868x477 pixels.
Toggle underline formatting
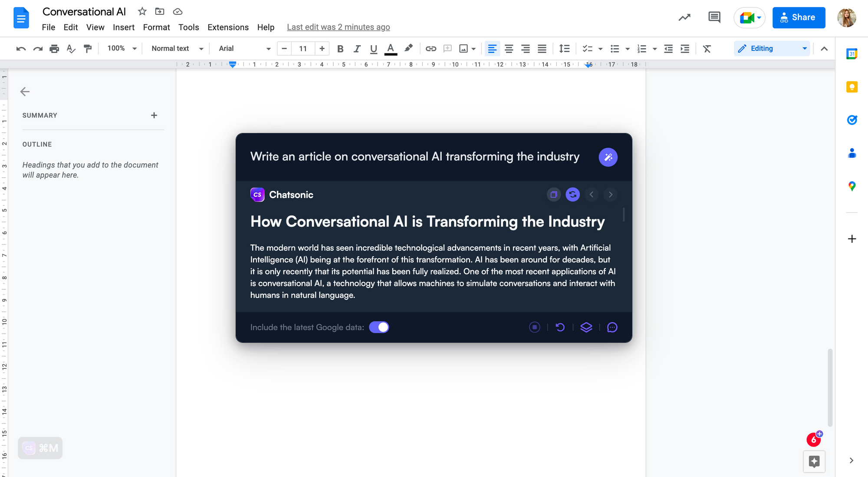tap(374, 49)
